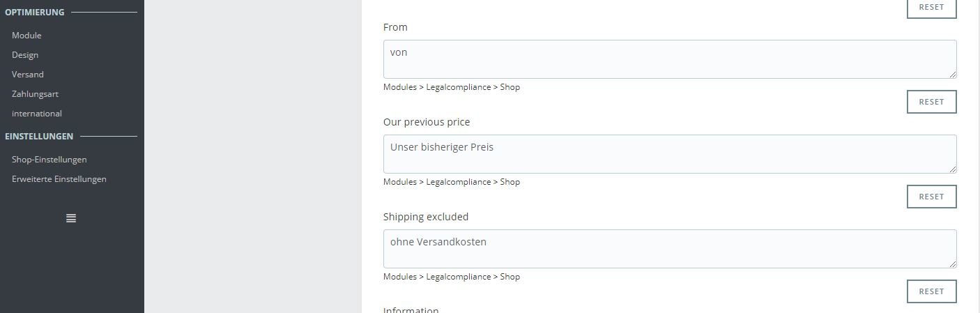Focus the "Unser bisheriger Preis" text field
The height and width of the screenshot is (313, 980).
[x=669, y=154]
